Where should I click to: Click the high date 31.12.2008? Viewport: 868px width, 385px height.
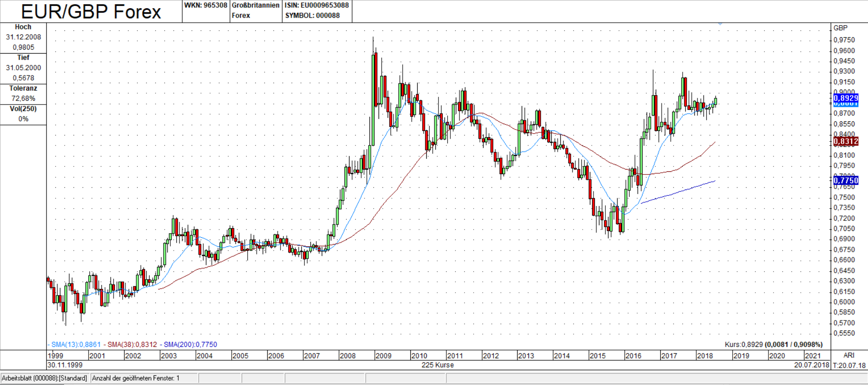(x=23, y=37)
